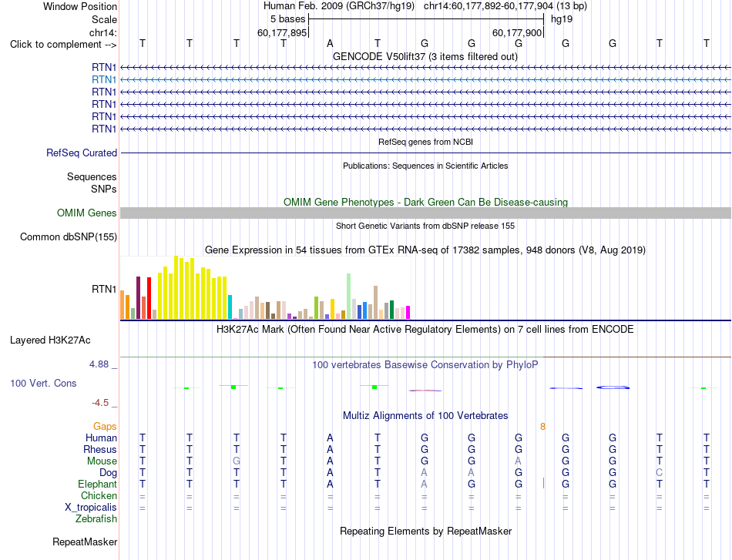The width and height of the screenshot is (732, 560).
Task: Click the GTEx RTN1 gene label
Action: click(104, 290)
